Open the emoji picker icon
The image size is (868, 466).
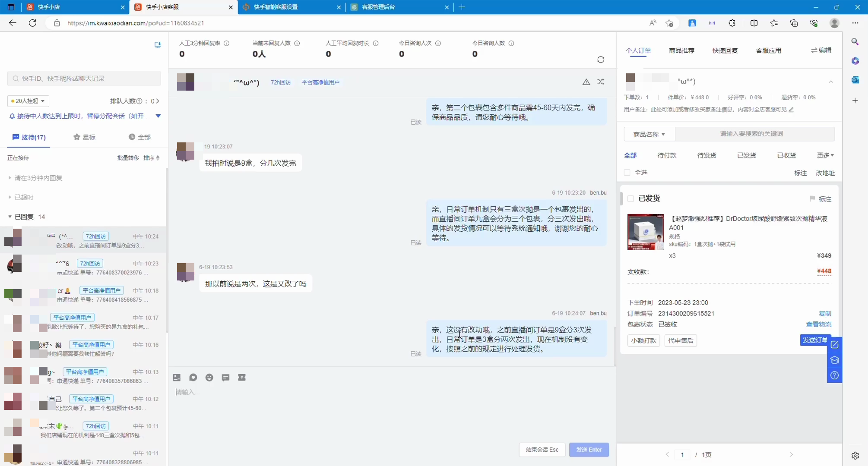(209, 378)
